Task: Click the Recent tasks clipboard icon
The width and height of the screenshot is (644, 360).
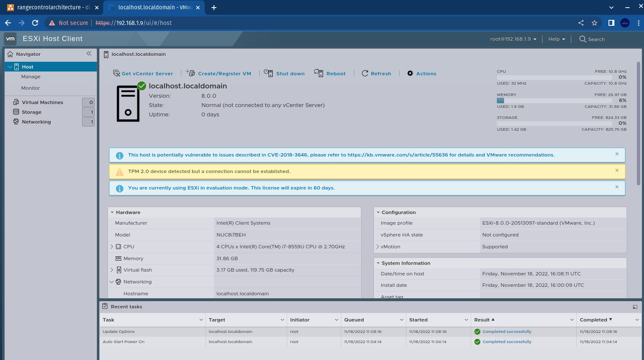Action: pos(105,306)
